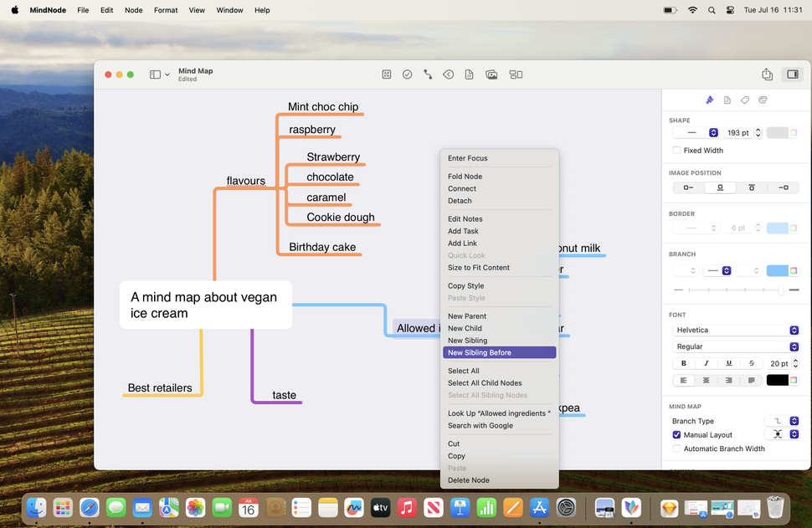The height and width of the screenshot is (528, 812).
Task: Switch to the theme palette inspector tab
Action: (x=763, y=100)
